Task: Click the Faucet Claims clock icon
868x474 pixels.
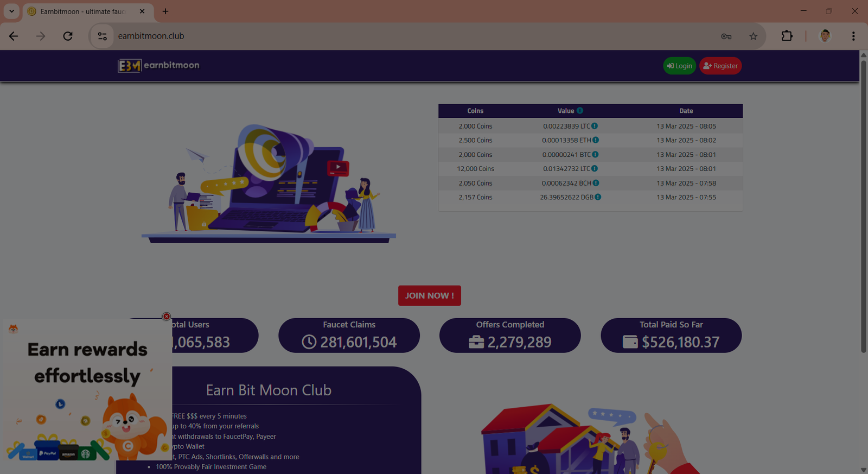Action: pyautogui.click(x=309, y=342)
